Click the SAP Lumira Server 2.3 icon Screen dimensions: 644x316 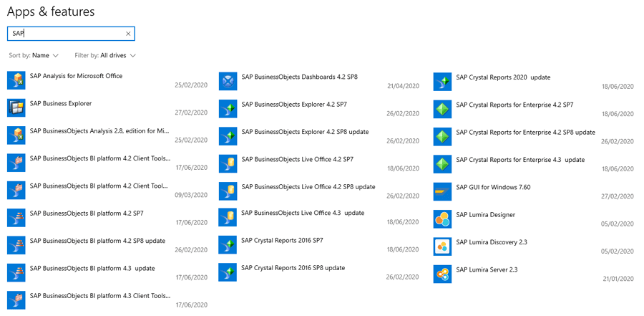coord(442,274)
